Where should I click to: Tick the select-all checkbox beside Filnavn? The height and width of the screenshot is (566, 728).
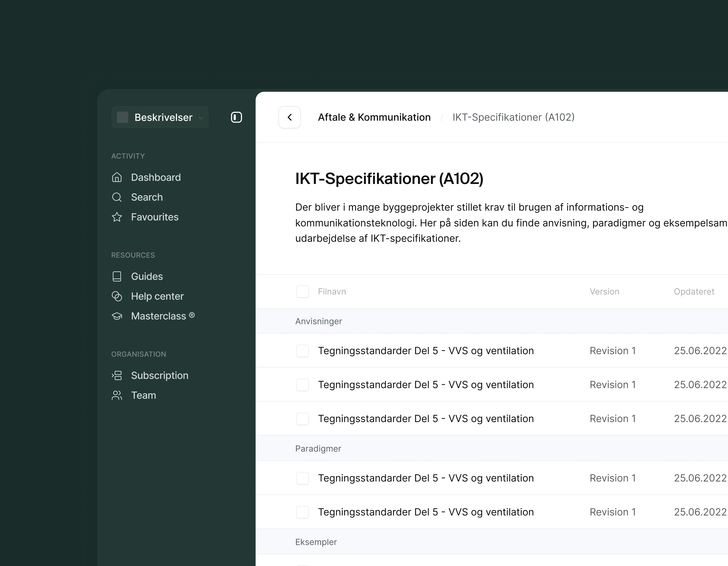(x=302, y=291)
